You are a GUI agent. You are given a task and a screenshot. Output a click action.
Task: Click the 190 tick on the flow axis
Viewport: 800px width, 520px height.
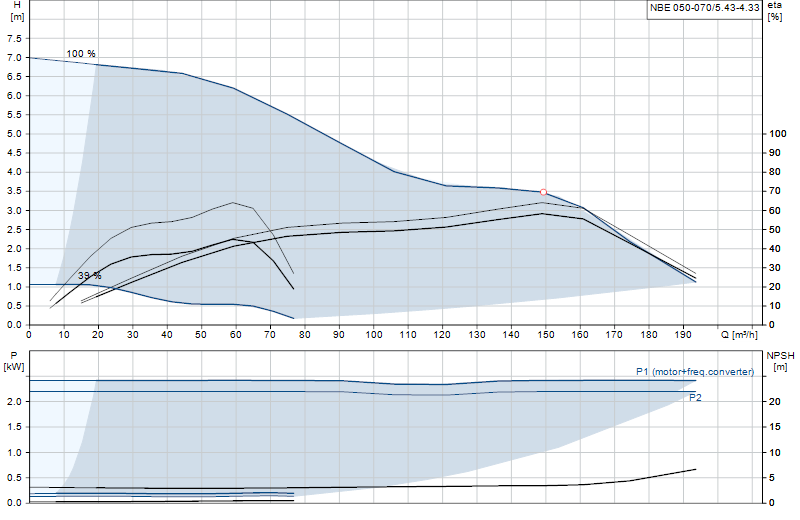(x=683, y=335)
